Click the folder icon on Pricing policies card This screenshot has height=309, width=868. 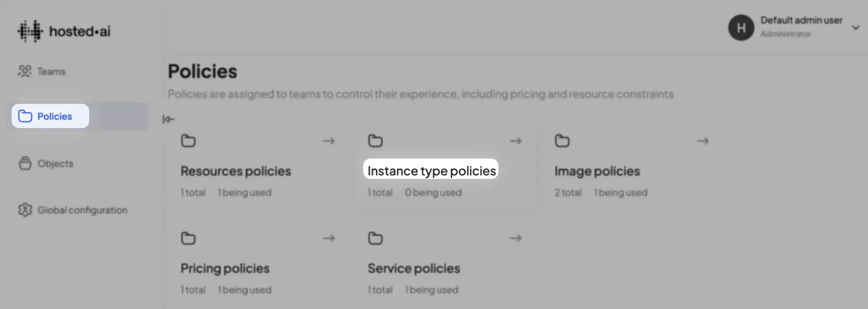pyautogui.click(x=188, y=238)
